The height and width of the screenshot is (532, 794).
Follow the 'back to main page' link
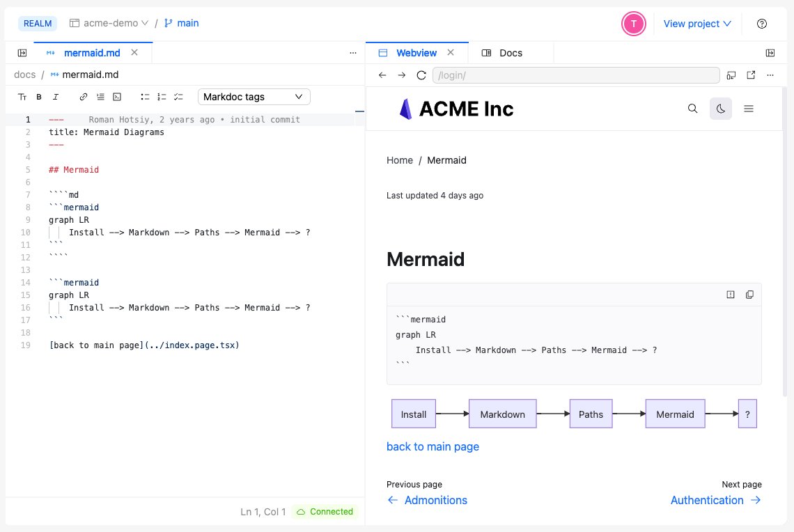coord(433,446)
